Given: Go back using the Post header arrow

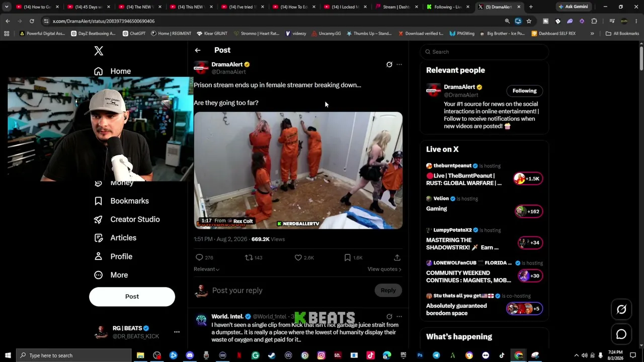Looking at the screenshot, I should point(198,50).
